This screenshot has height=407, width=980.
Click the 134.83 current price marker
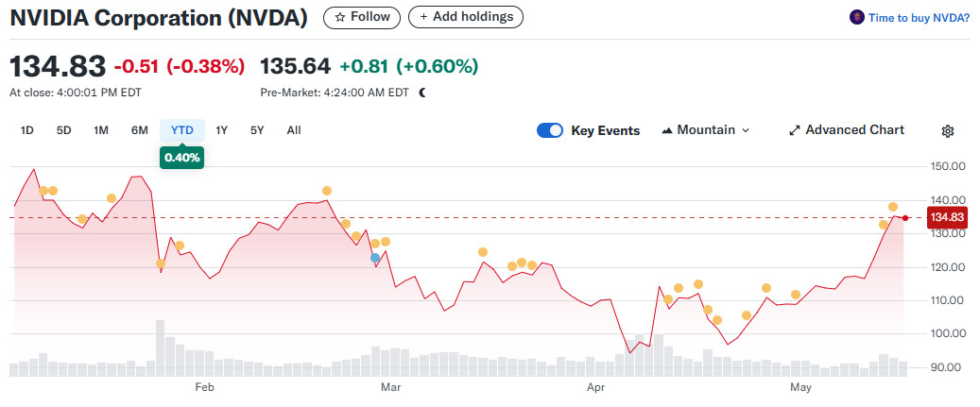pyautogui.click(x=946, y=217)
